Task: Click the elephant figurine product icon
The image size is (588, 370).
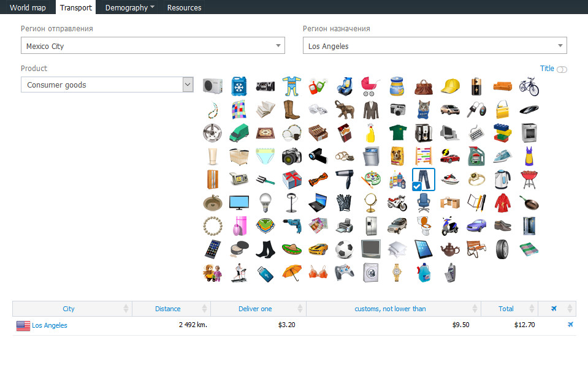Action: coord(344,110)
